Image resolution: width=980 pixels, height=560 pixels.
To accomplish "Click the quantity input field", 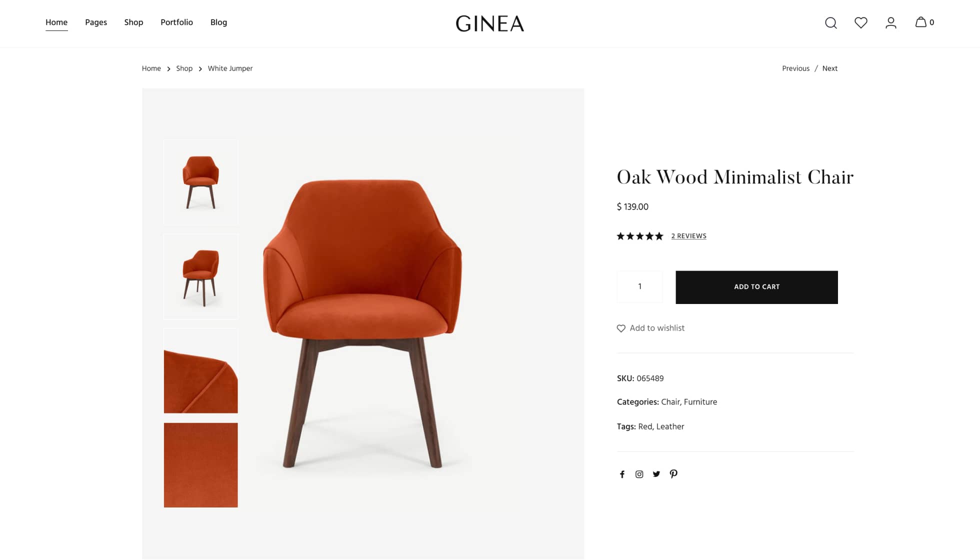I will point(639,287).
